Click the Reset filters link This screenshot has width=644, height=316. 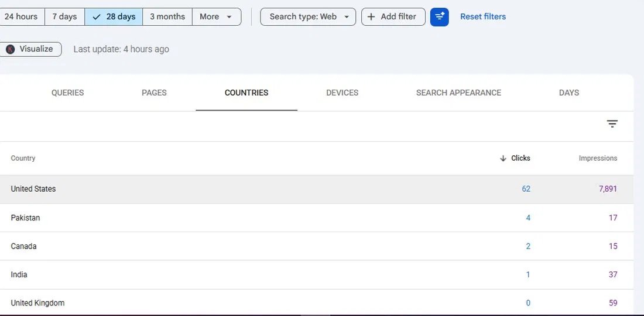(x=483, y=16)
